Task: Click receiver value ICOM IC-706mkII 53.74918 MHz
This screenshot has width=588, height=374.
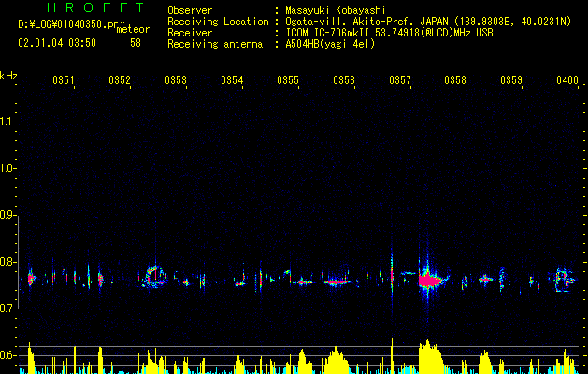Action: (x=389, y=33)
